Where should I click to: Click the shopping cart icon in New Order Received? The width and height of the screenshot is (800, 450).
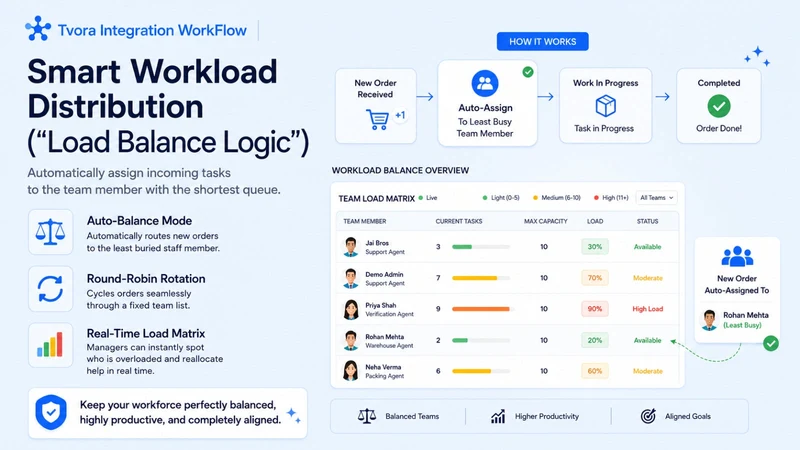pos(377,119)
